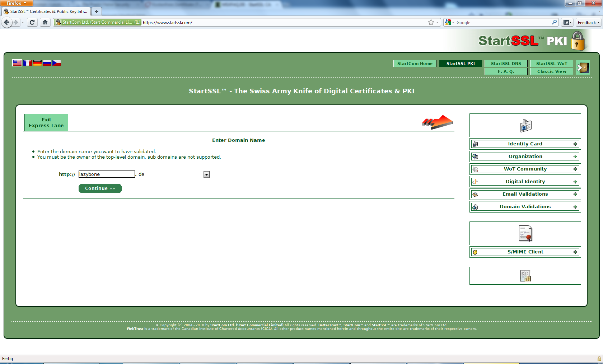
Task: Click the Google search magnifier icon
Action: click(x=554, y=22)
